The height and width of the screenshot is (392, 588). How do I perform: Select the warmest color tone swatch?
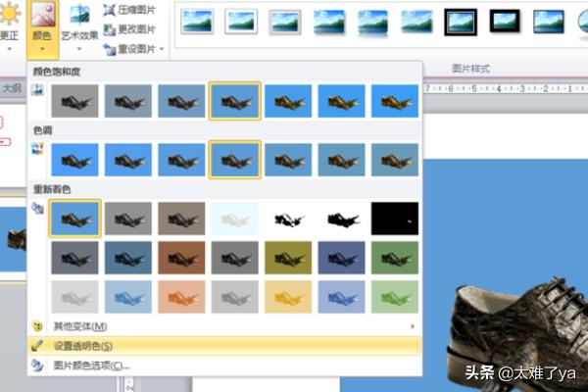395,160
